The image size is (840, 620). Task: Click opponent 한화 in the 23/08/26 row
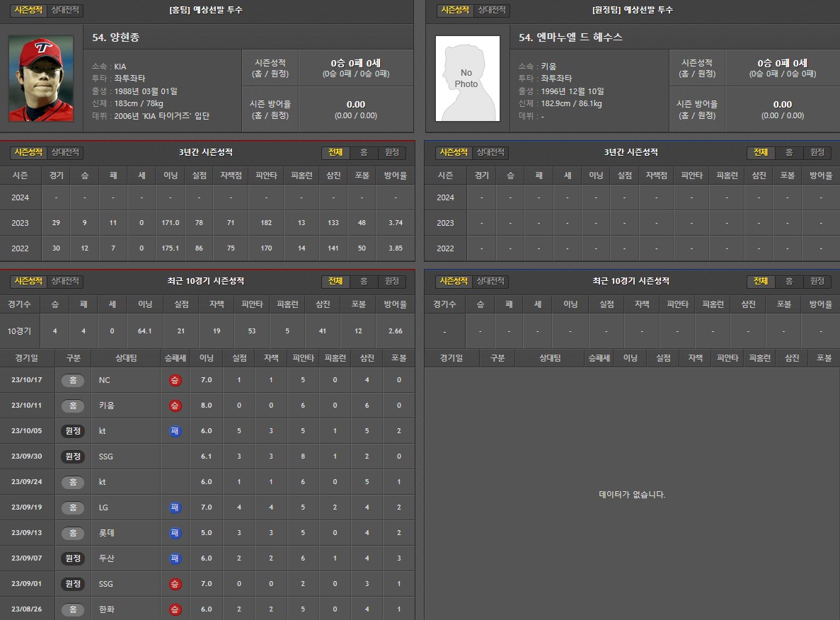(x=107, y=609)
